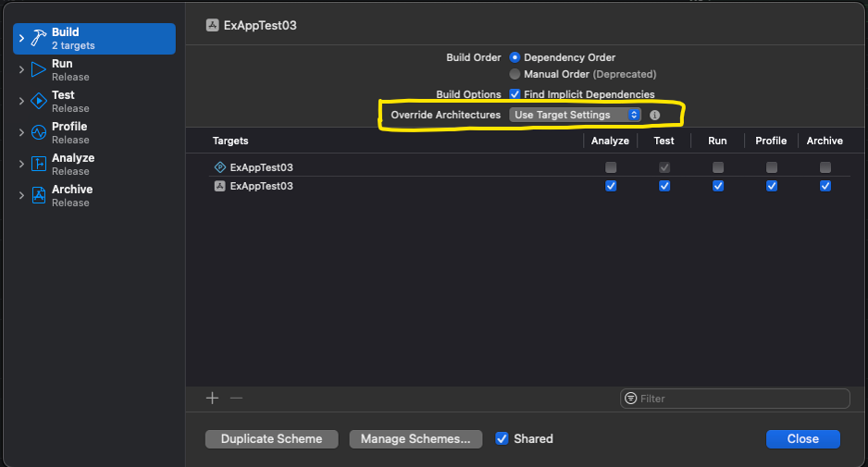Viewport: 868px width, 467px height.
Task: Select the Manual Order radio button
Action: coord(515,74)
